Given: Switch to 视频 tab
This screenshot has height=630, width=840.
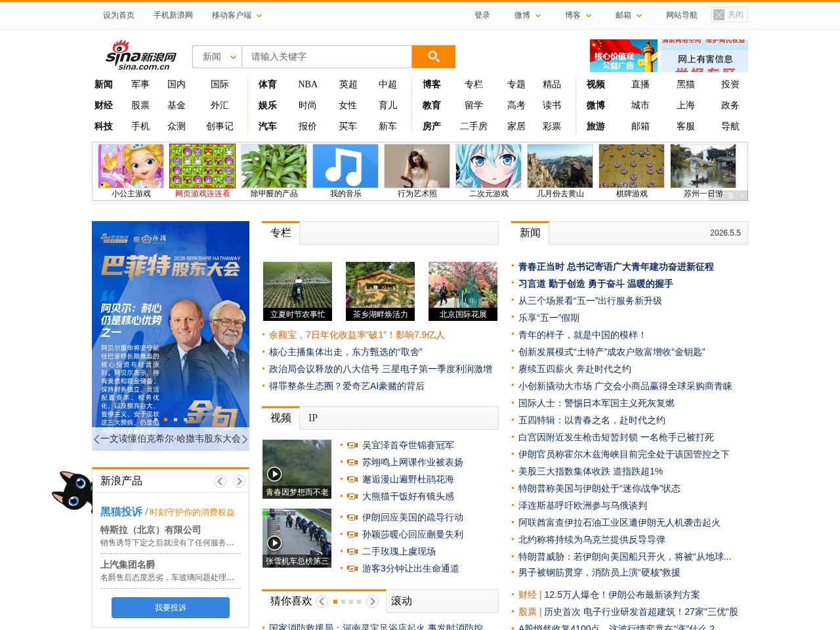Looking at the screenshot, I should pyautogui.click(x=281, y=418).
